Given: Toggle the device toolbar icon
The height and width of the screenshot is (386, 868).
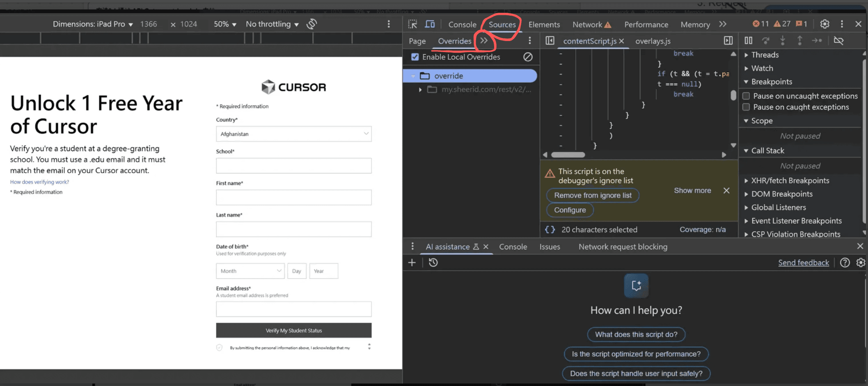Looking at the screenshot, I should click(430, 24).
